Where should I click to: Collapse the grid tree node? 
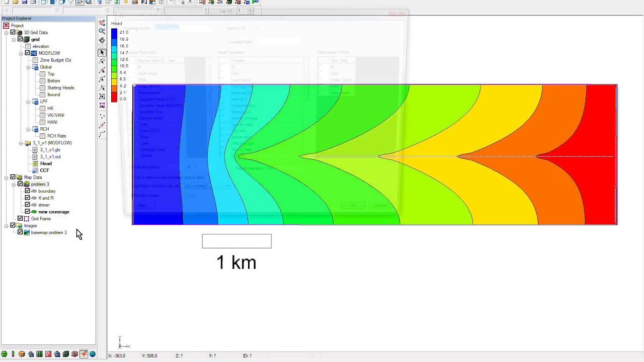[14, 39]
